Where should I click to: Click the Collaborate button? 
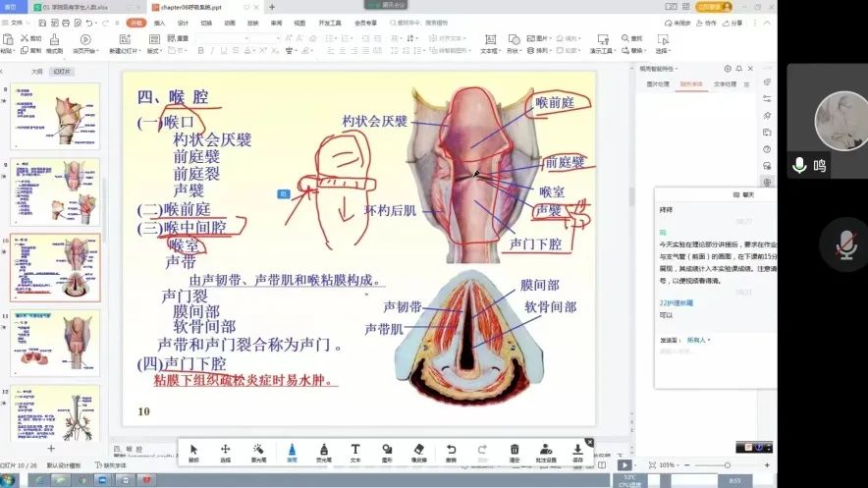(x=706, y=23)
